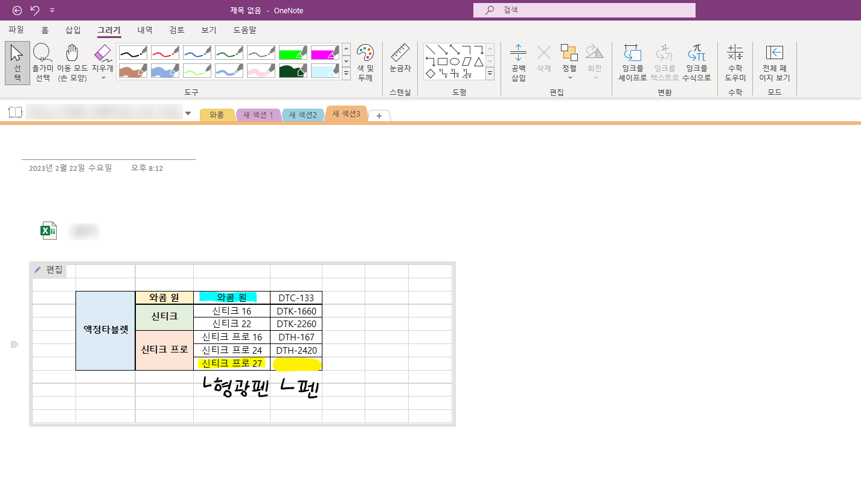Viewport: 861px width, 504px height.
Task: Pick the 3D XYZ axes shape
Action: coord(467,74)
